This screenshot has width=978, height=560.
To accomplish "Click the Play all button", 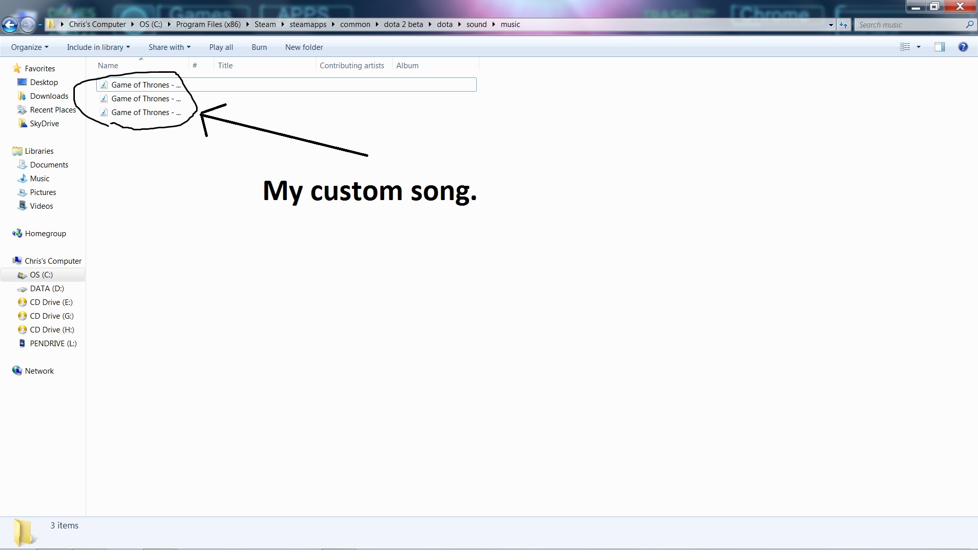I will click(221, 47).
